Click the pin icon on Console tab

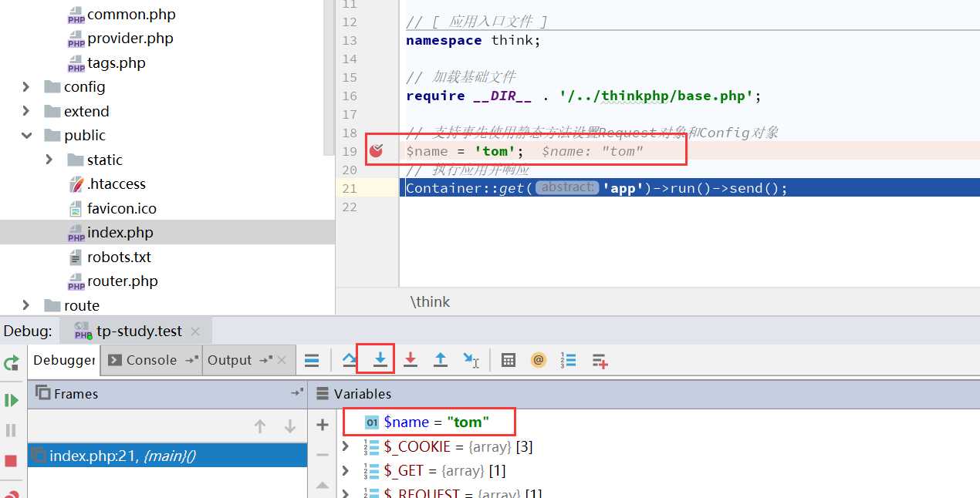coord(191,360)
